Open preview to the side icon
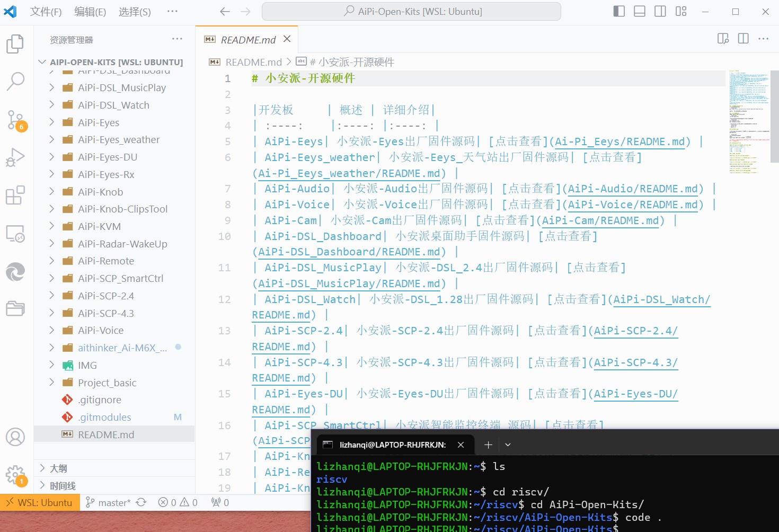Image resolution: width=779 pixels, height=532 pixels. [x=723, y=38]
